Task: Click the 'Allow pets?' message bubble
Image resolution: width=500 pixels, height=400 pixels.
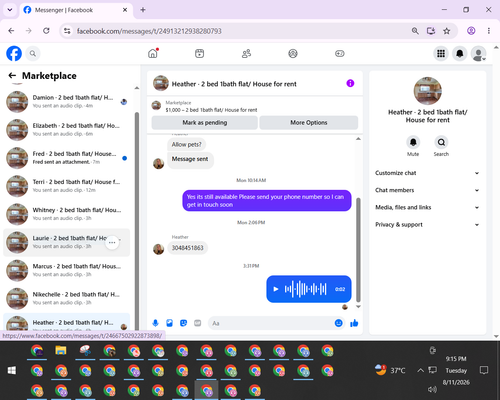Action: pyautogui.click(x=186, y=144)
